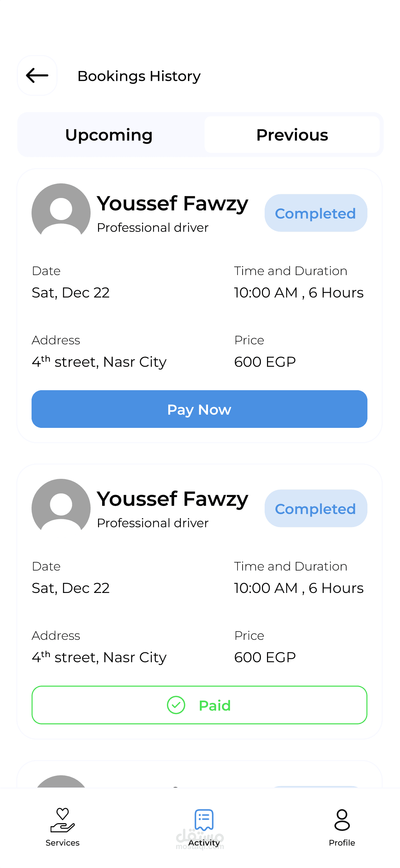400x868 pixels.
Task: Click second booking's Completed status badge
Action: [x=316, y=509]
